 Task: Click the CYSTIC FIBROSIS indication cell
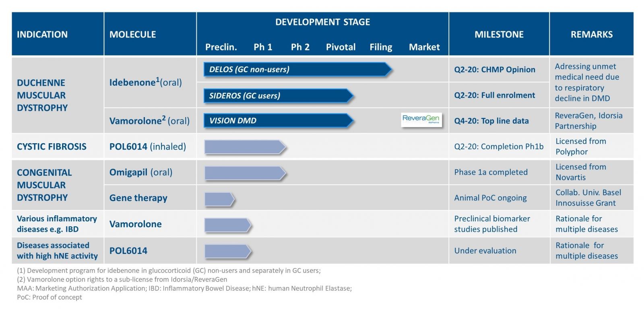pyautogui.click(x=52, y=147)
